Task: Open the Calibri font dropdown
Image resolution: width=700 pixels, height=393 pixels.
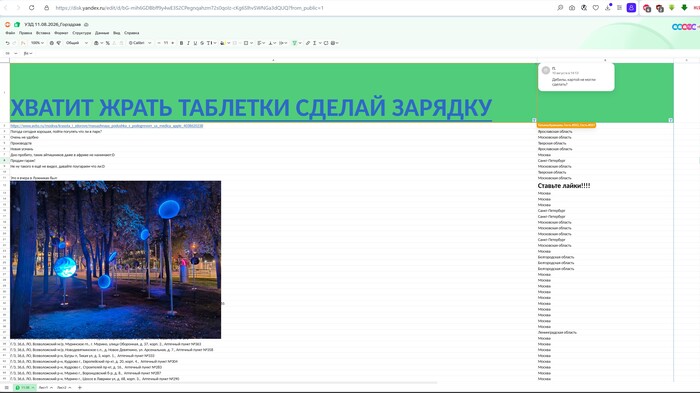Action: point(140,43)
